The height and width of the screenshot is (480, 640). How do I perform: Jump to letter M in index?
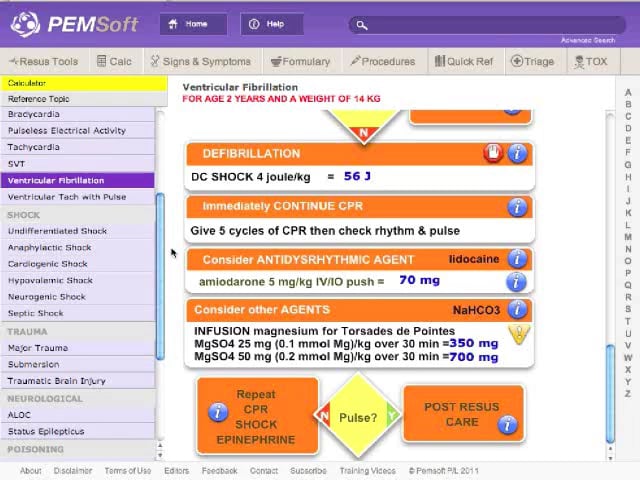(628, 237)
